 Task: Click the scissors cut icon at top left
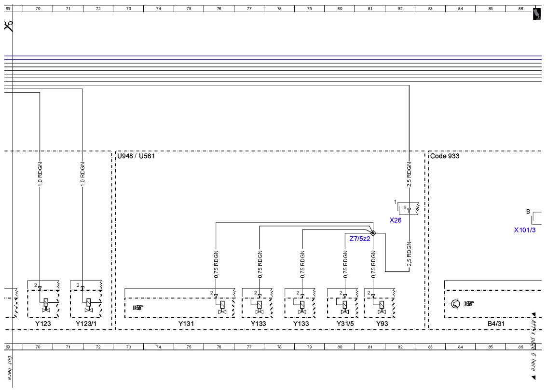tap(8, 26)
